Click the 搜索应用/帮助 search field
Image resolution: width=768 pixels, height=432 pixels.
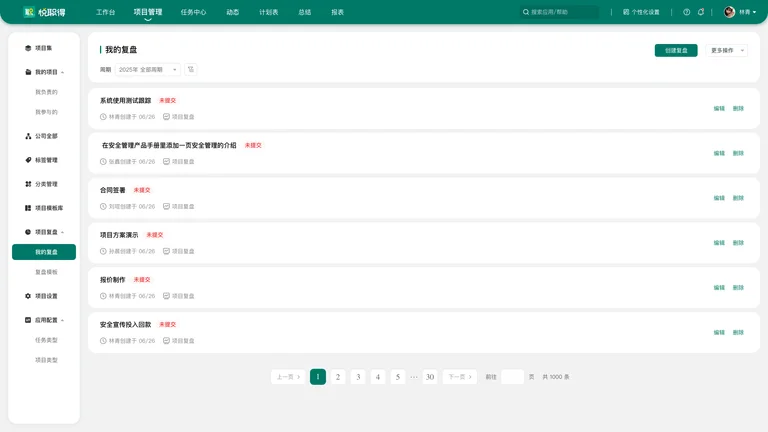(x=559, y=12)
